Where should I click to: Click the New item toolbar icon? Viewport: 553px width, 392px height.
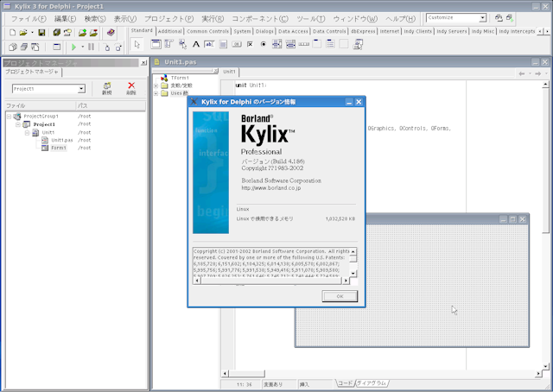click(x=11, y=32)
